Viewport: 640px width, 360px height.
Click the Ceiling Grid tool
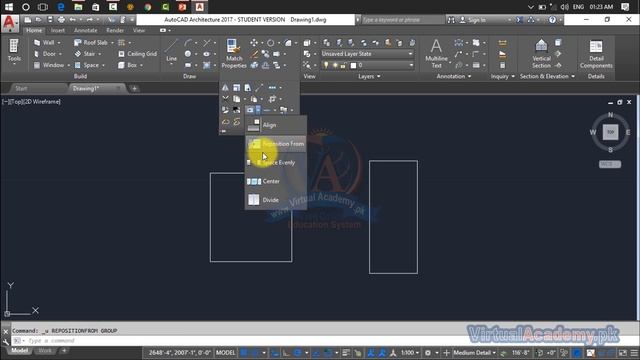click(x=137, y=54)
